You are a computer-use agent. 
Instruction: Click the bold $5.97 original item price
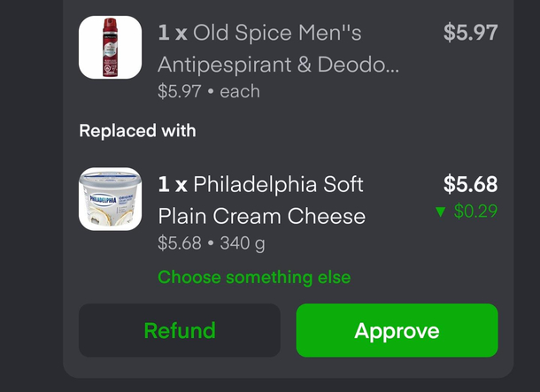(x=470, y=33)
